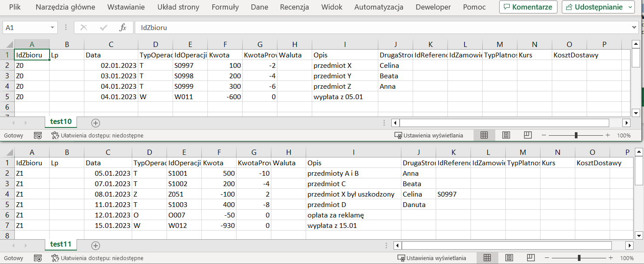Add new sheet next to test11
Viewport: 644px width, 264px height.
96,246
